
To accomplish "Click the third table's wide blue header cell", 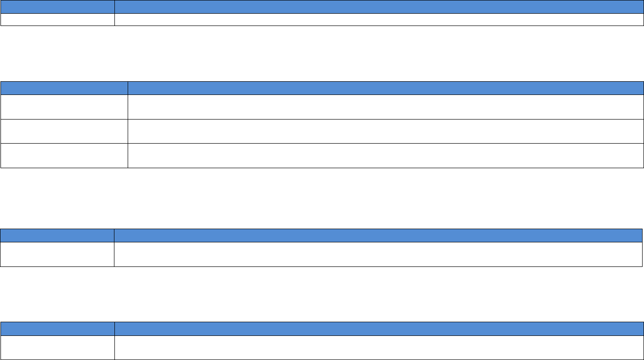I will [x=378, y=235].
